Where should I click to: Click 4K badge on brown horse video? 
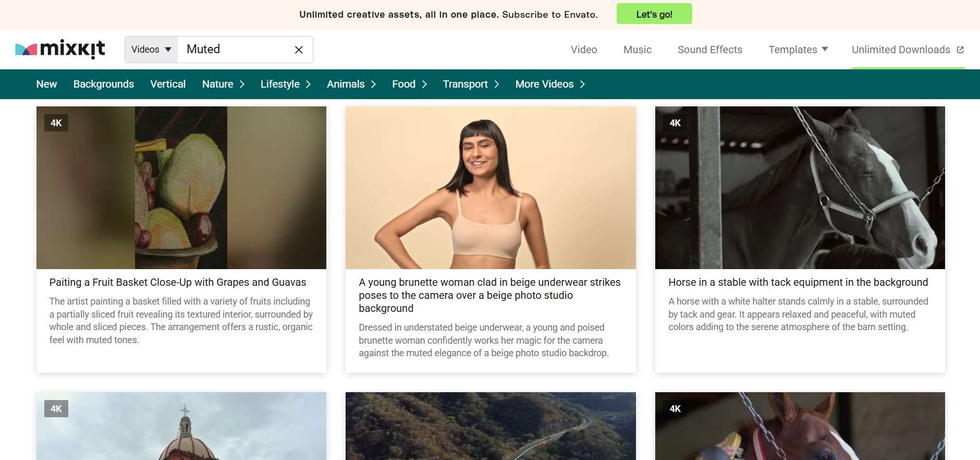click(x=675, y=409)
